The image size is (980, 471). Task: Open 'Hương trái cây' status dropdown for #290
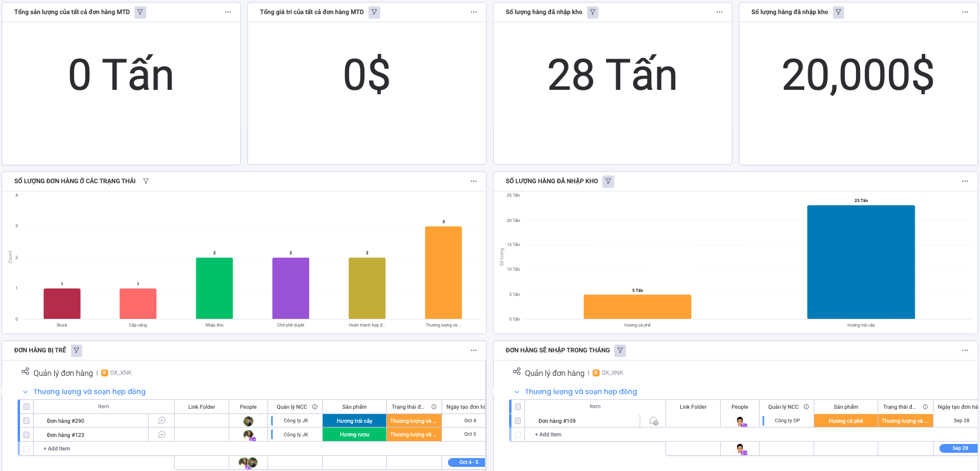coord(354,421)
